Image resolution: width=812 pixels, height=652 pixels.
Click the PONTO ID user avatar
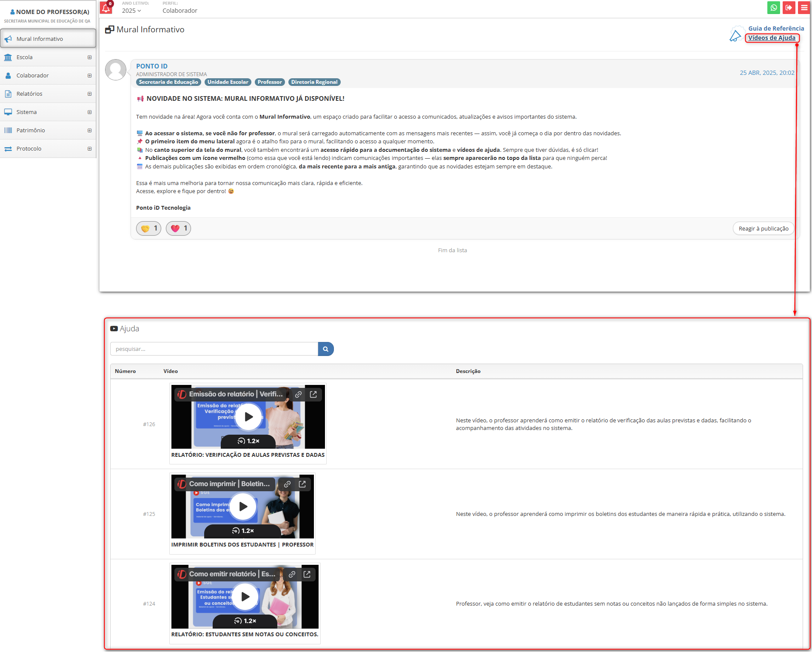point(116,70)
